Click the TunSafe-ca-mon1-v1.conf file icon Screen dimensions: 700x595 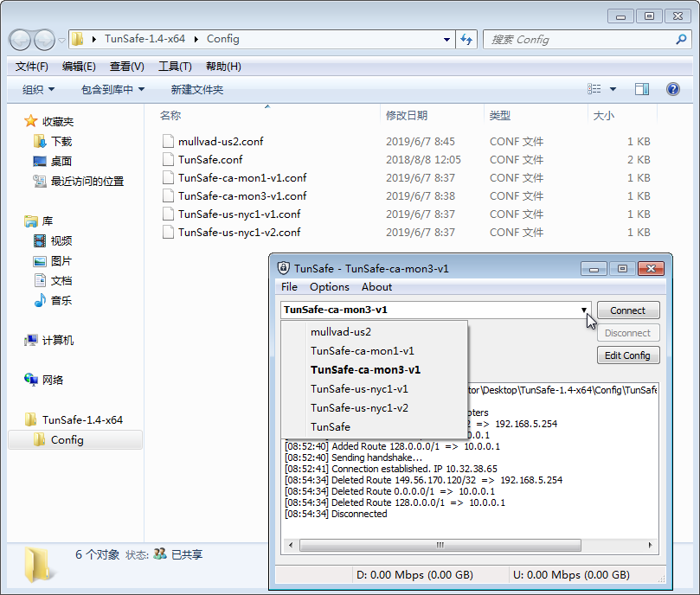click(169, 177)
